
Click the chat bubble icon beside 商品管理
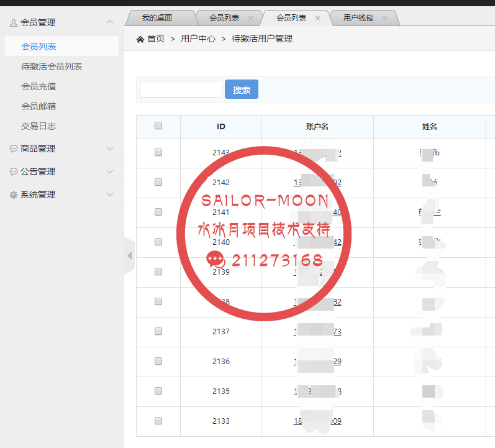13,149
